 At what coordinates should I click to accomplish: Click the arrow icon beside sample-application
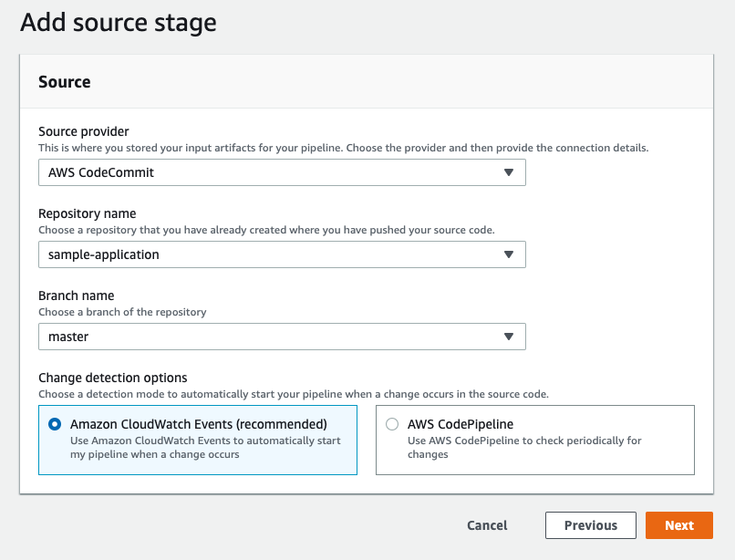[x=509, y=254]
